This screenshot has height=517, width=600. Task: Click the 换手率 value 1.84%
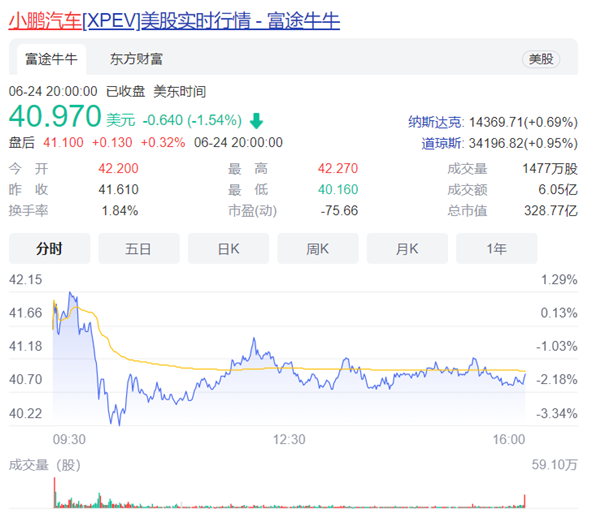[120, 210]
